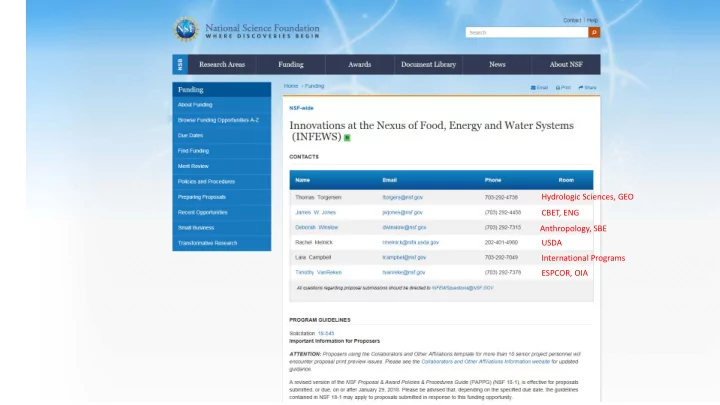Click Thomas Torgersen's email address
Viewport: 720px width, 405px height.
[403, 197]
